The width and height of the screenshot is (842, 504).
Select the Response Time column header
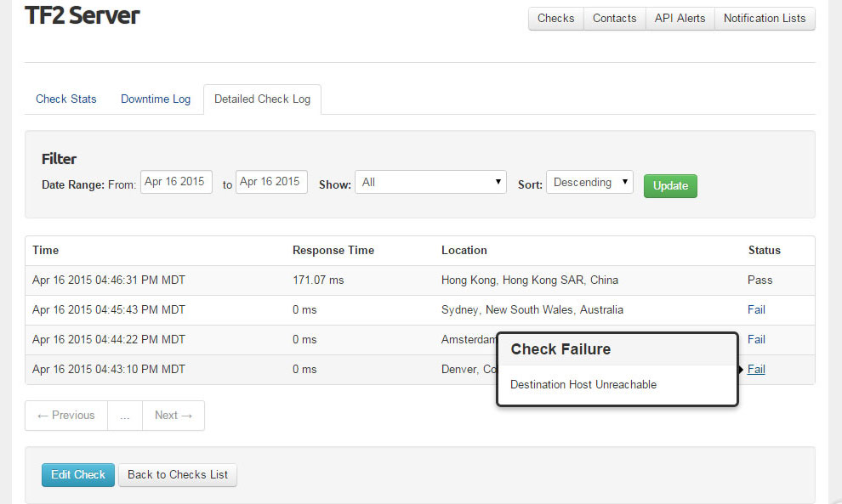click(x=333, y=250)
